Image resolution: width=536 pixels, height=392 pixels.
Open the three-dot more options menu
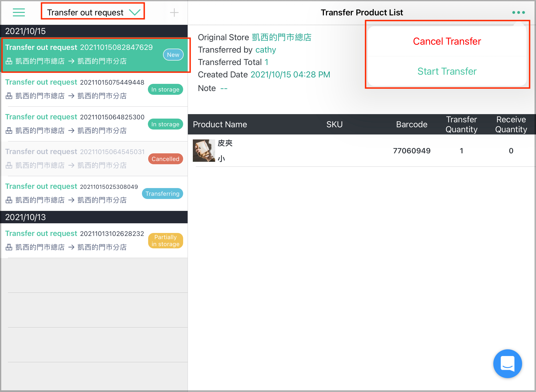518,12
